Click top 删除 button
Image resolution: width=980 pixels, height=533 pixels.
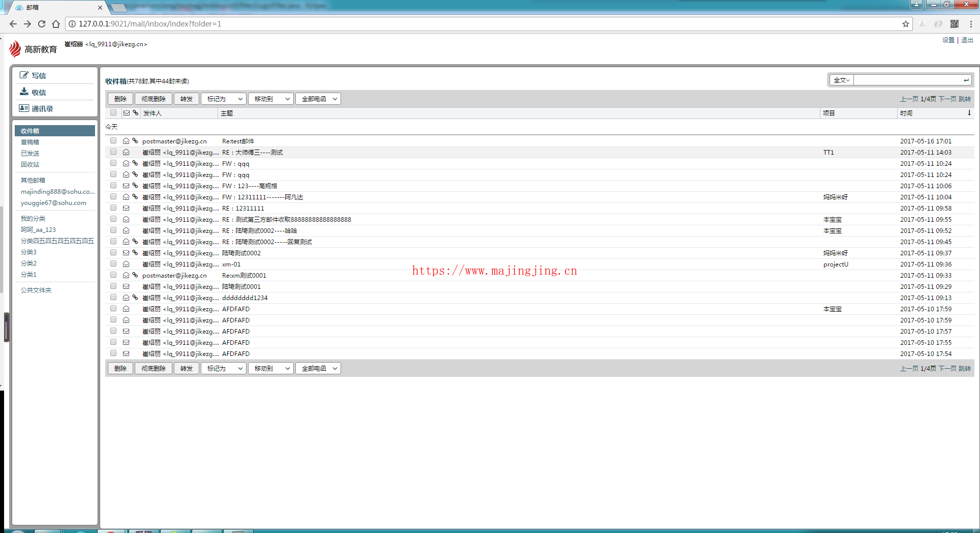pos(120,99)
